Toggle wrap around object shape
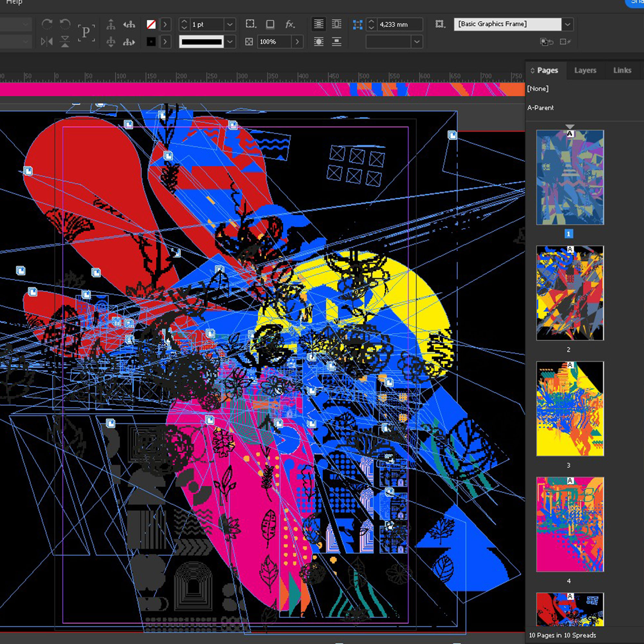 tap(319, 42)
